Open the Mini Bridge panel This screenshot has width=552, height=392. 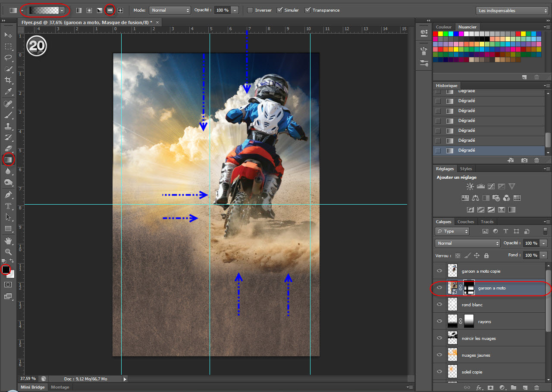(x=32, y=387)
